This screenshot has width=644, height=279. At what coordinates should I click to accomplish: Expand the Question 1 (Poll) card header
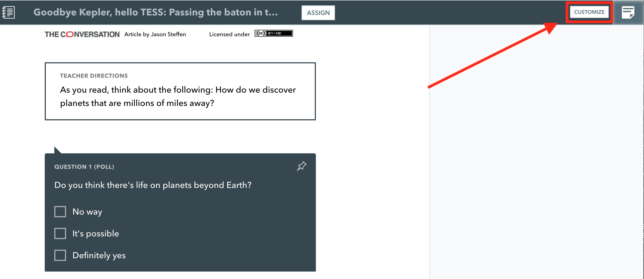pos(84,167)
